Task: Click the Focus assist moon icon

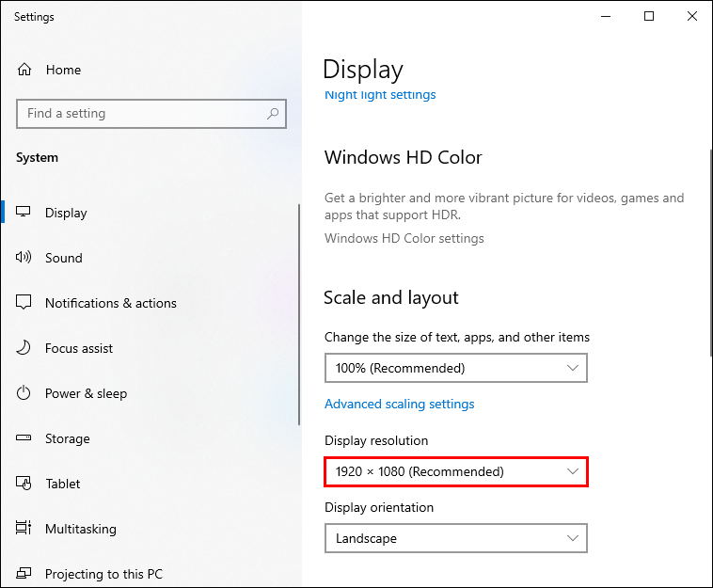Action: coord(24,348)
